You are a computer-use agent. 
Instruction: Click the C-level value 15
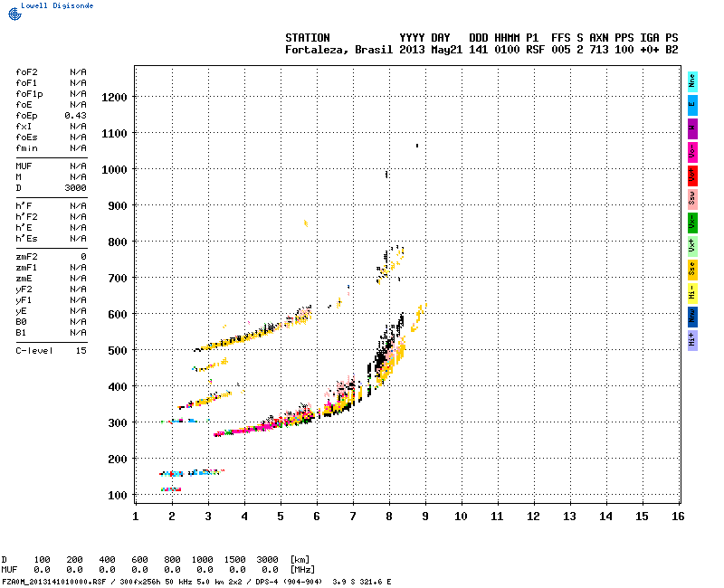pos(81,351)
